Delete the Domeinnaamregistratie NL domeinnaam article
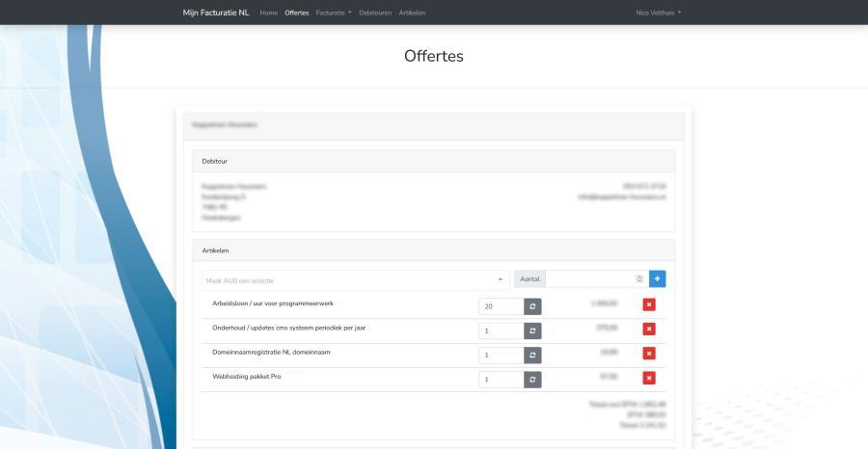This screenshot has height=449, width=868. (650, 355)
